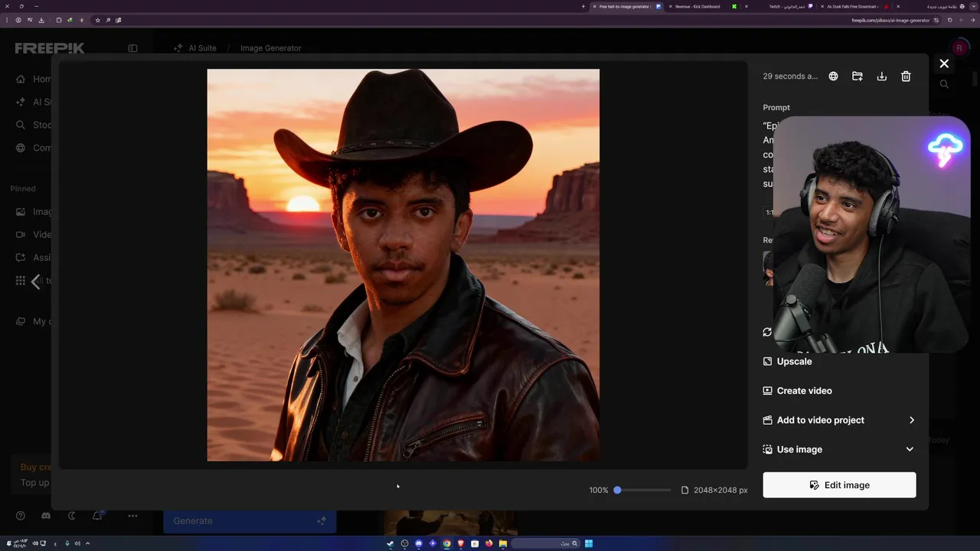
Task: Show hidden system tray icons chevron
Action: click(87, 543)
